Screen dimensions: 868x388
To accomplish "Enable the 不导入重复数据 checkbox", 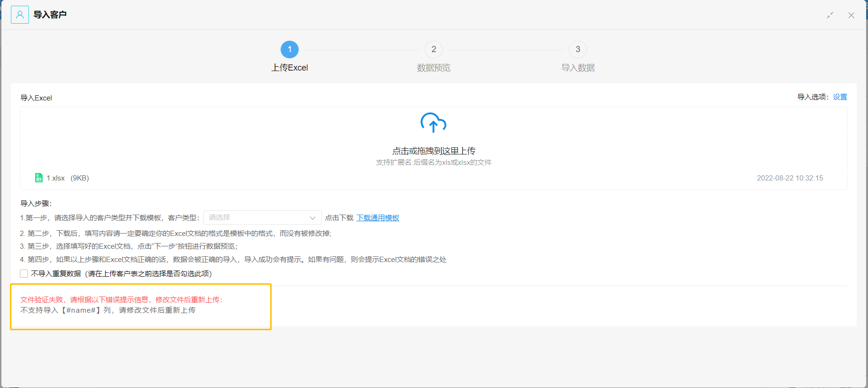I will [24, 273].
